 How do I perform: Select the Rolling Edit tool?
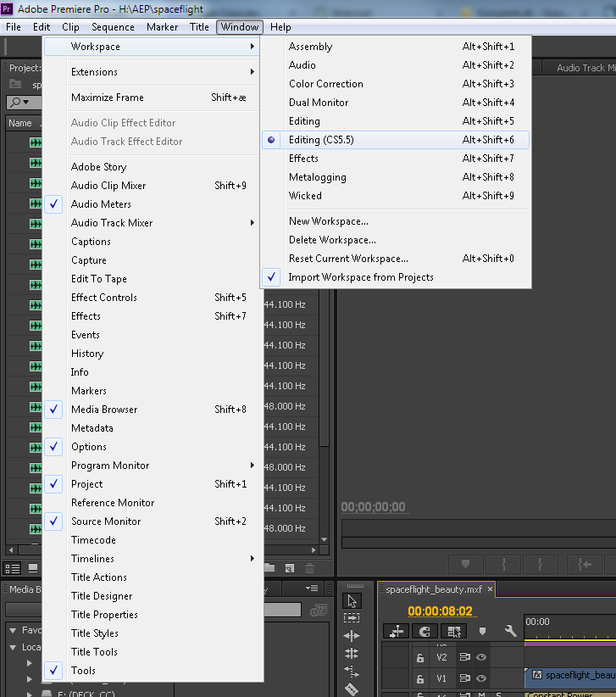[x=352, y=654]
